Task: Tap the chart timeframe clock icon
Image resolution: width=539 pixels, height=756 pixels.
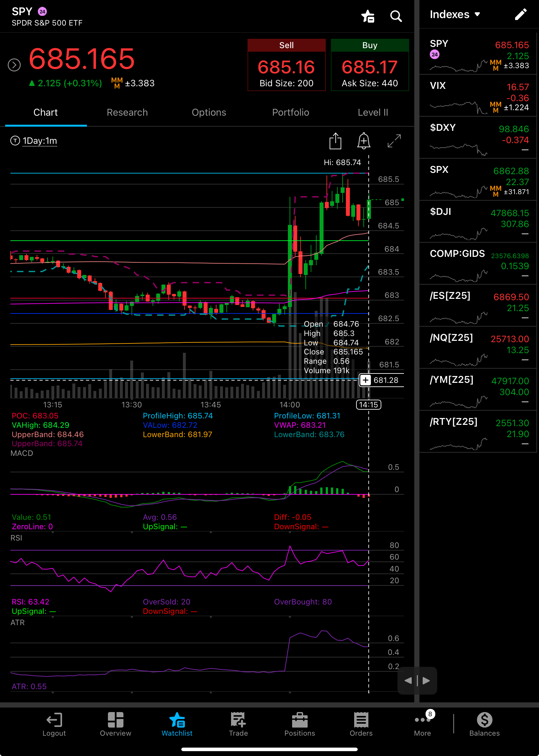Action: point(15,141)
